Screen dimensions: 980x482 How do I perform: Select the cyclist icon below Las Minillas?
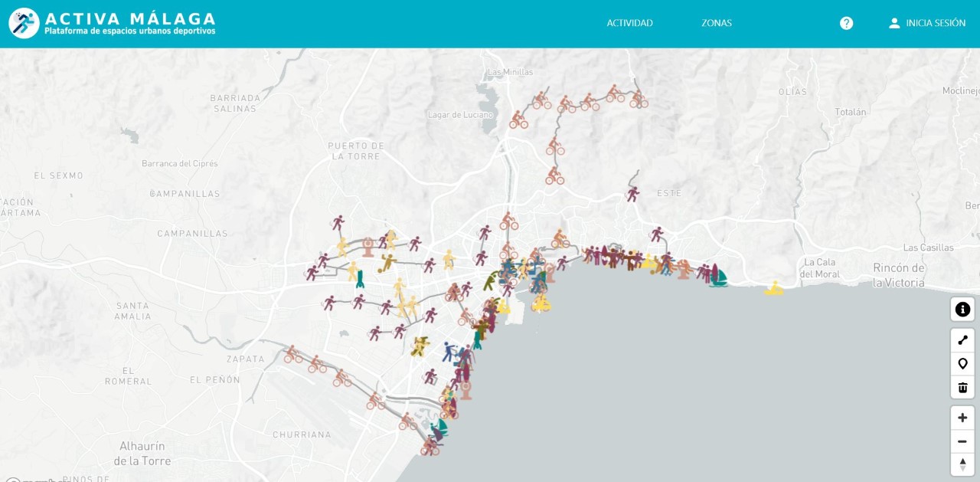[541, 100]
